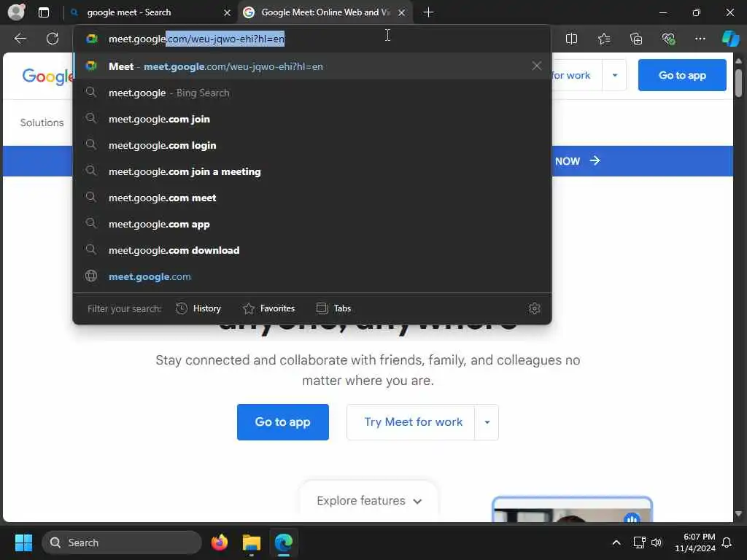
Task: Choose 'meet.google.com app' suggestion
Action: 312,223
